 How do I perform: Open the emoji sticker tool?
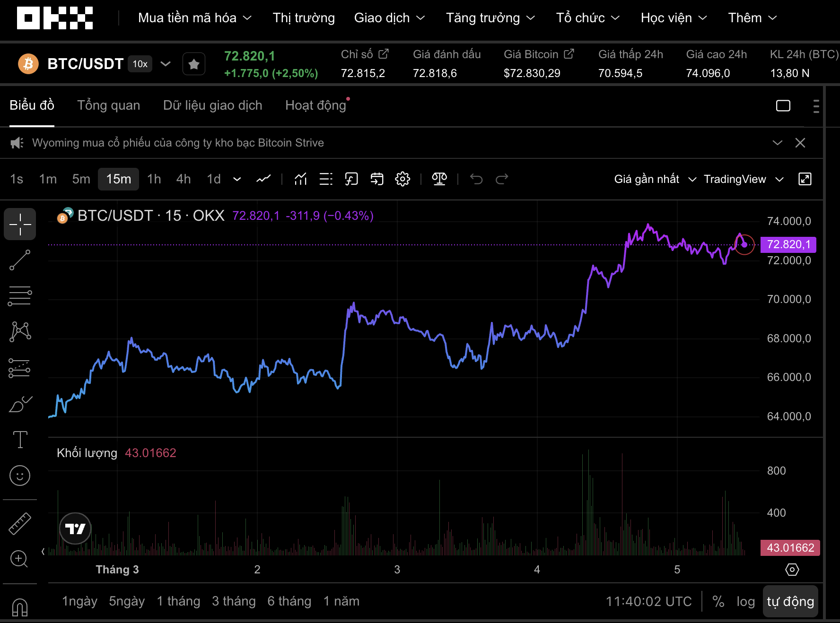20,476
